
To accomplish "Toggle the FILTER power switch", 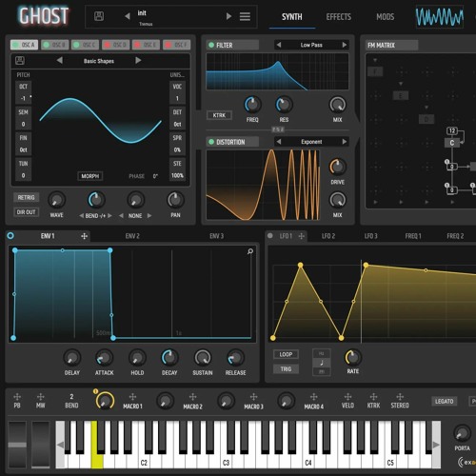I will pyautogui.click(x=211, y=45).
